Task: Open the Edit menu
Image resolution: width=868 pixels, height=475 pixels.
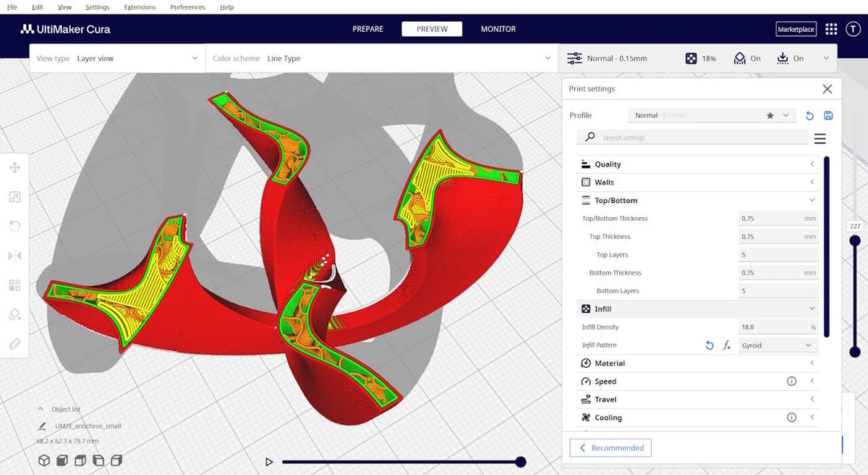Action: click(38, 7)
